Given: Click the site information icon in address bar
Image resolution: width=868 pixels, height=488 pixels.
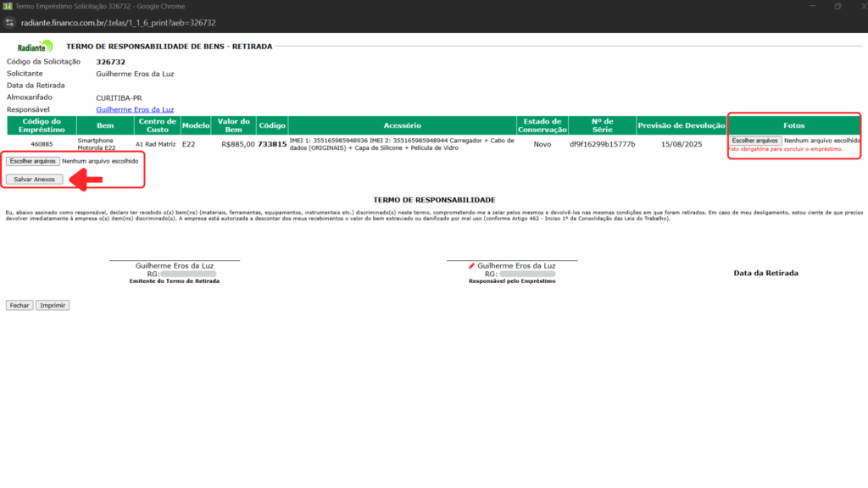Looking at the screenshot, I should coord(10,23).
